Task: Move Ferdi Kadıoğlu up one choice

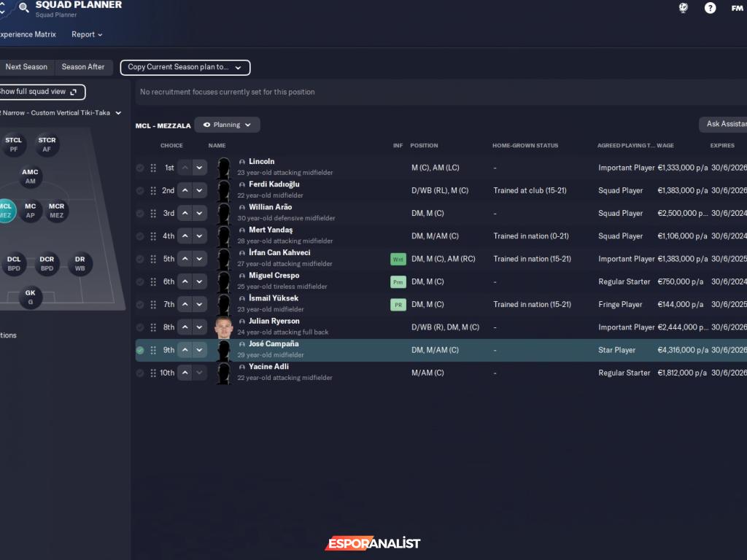Action: pos(185,190)
